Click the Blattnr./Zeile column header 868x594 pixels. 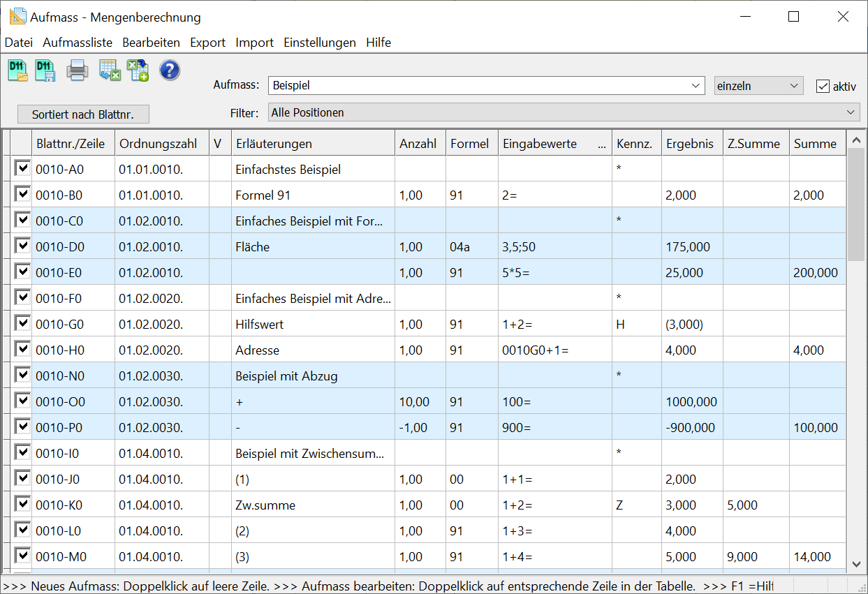pos(73,143)
